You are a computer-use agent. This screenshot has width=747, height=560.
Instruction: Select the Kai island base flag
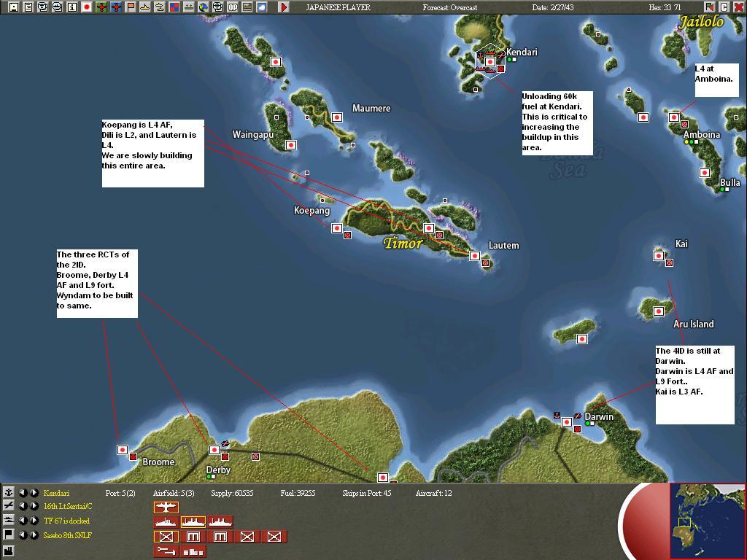pos(659,256)
